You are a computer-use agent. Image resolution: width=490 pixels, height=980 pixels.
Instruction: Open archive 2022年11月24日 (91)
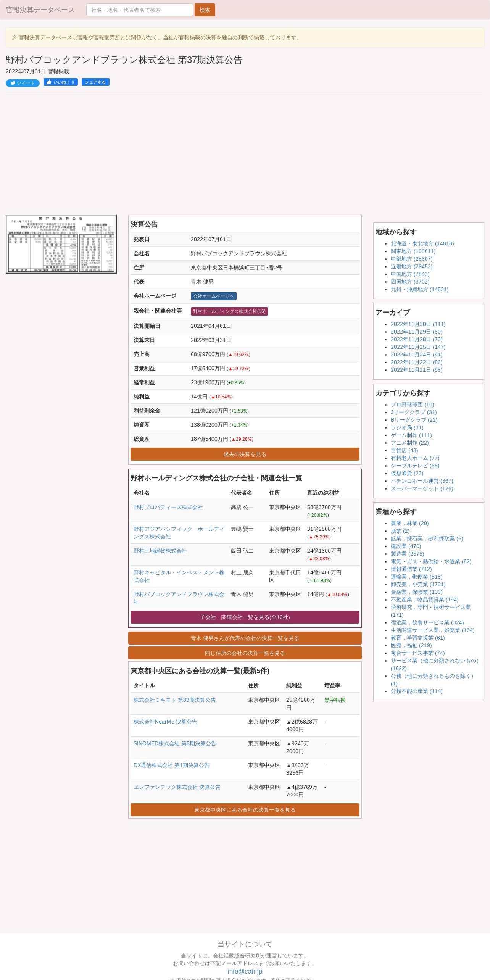tap(416, 355)
